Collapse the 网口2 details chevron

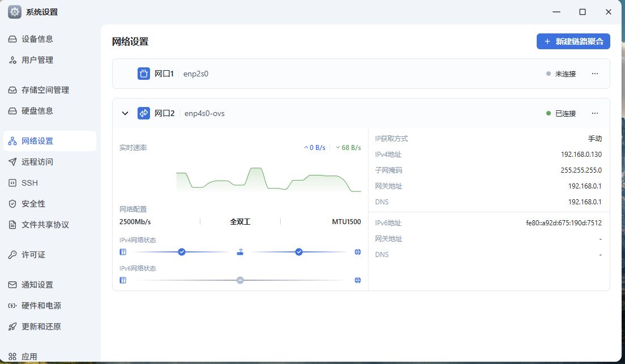click(125, 113)
